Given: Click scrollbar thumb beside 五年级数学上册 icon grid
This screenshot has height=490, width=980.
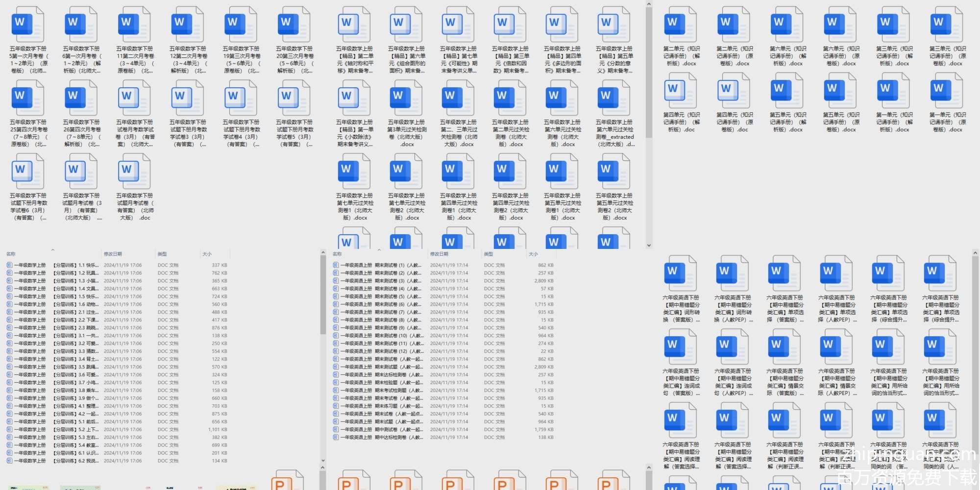Looking at the screenshot, I should point(649,73).
